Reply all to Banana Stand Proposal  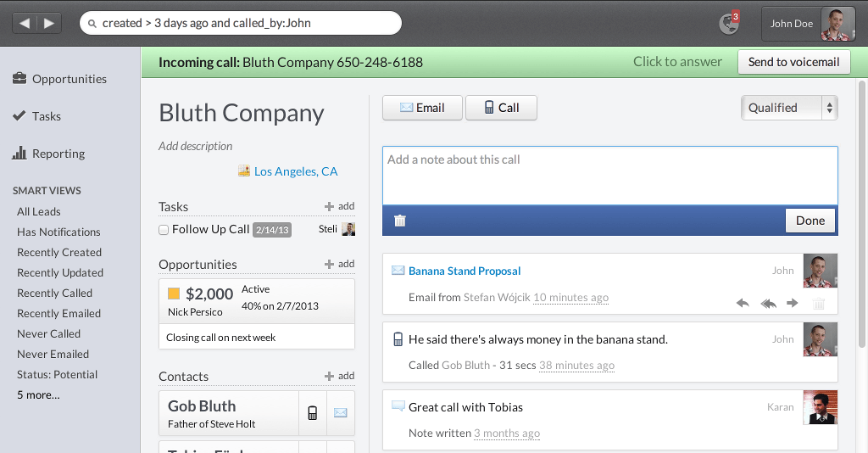pos(768,303)
